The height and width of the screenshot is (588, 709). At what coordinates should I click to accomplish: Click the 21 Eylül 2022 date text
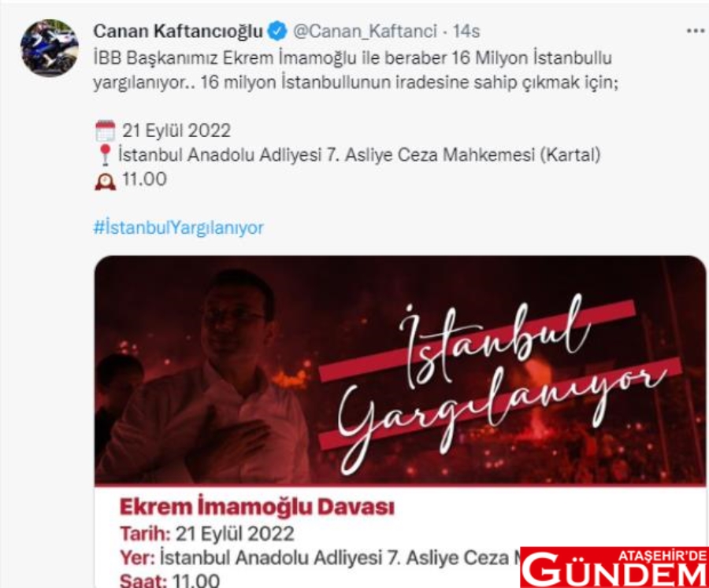click(176, 131)
